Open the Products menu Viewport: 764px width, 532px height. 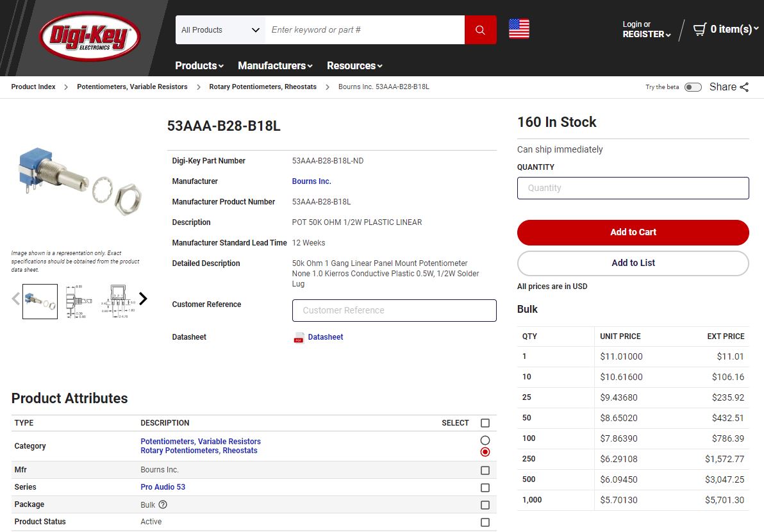click(199, 66)
